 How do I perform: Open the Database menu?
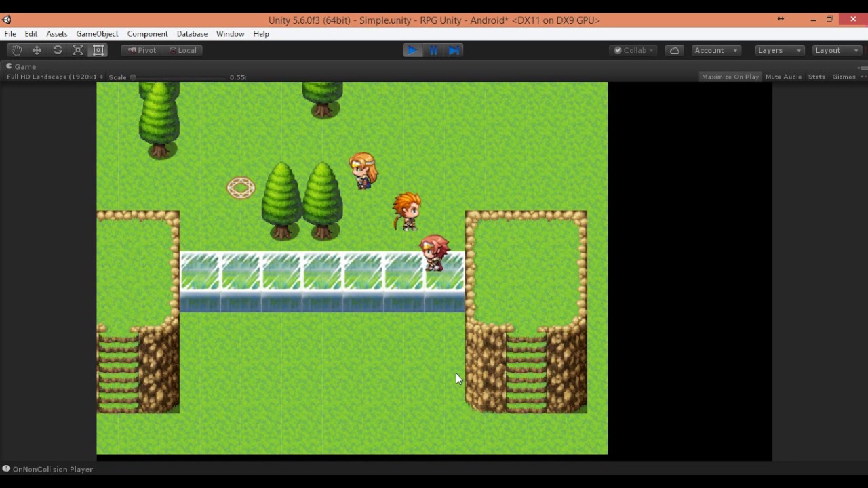coord(192,34)
